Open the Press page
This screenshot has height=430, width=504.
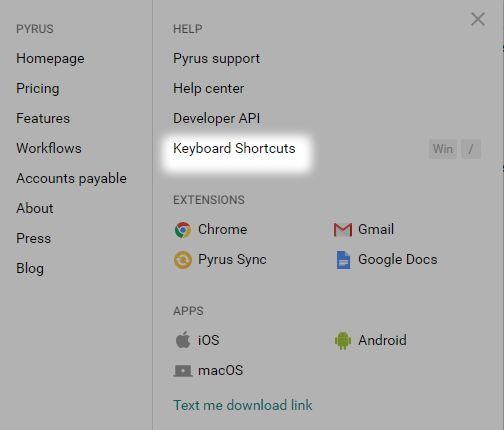click(34, 238)
